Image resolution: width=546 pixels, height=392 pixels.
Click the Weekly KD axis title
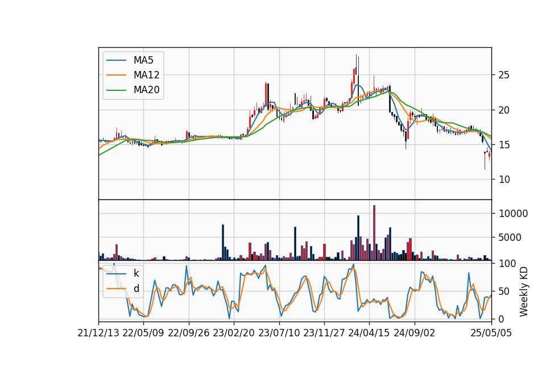[523, 291]
